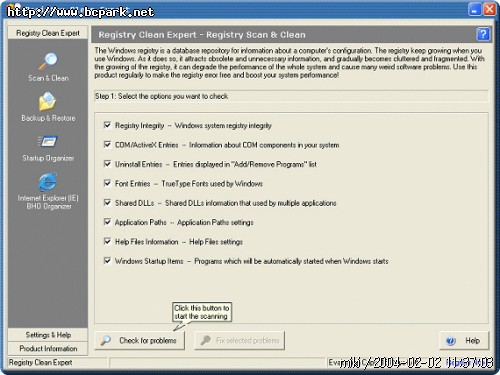This screenshot has width=500, height=375.
Task: Click 'Windows system registry integrity' description
Action: pyautogui.click(x=223, y=126)
